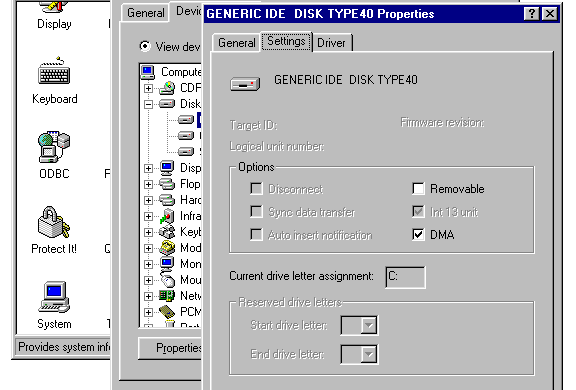The image size is (576, 390).
Task: Enable the Removable checkbox
Action: pos(418,189)
